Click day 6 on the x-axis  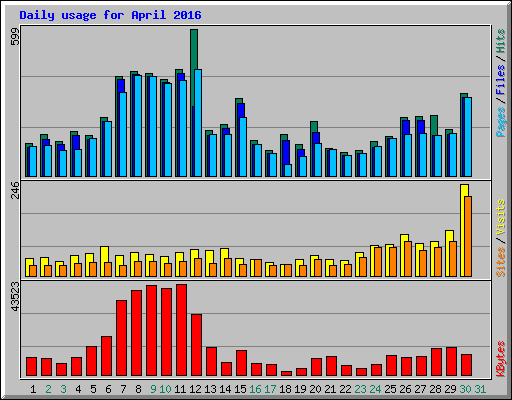tap(108, 389)
